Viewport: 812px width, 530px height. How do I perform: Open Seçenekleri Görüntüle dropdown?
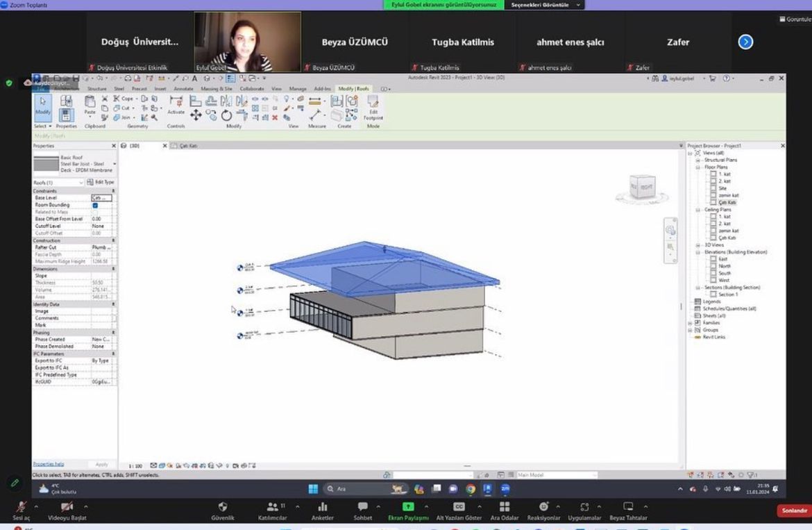tap(545, 5)
